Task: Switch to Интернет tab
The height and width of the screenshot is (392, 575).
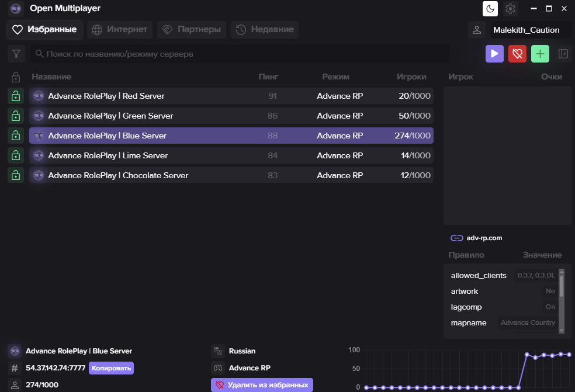Action: [x=120, y=30]
